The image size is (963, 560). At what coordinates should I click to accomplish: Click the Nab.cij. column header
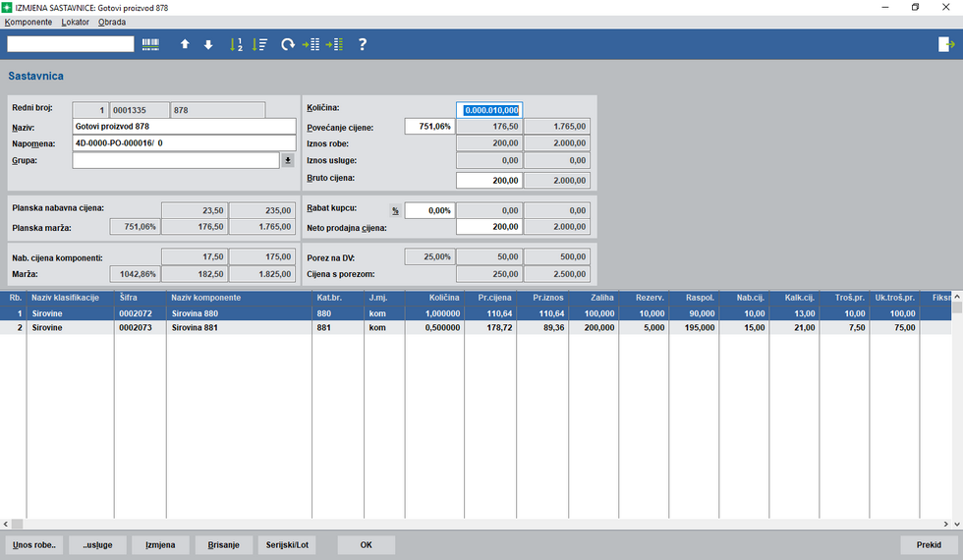(x=744, y=298)
